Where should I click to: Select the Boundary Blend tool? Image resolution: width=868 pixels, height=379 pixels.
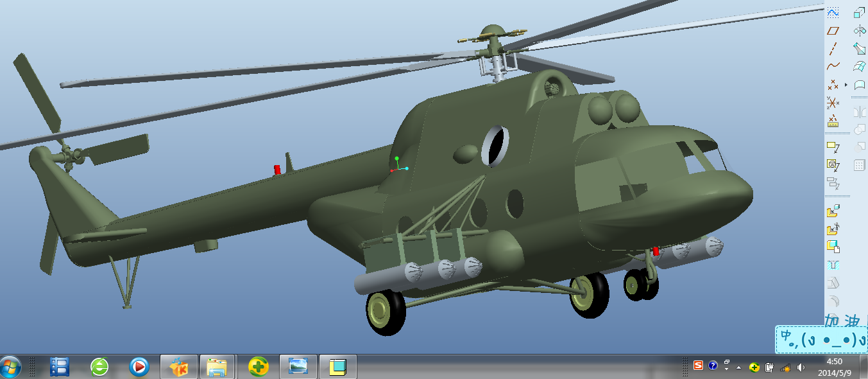[x=860, y=66]
